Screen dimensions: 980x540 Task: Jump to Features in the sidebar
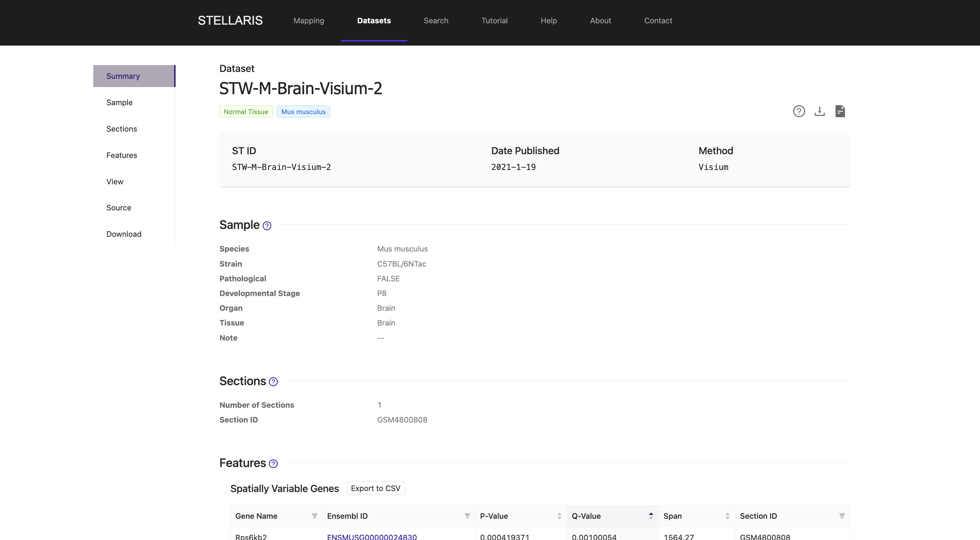tap(134, 155)
